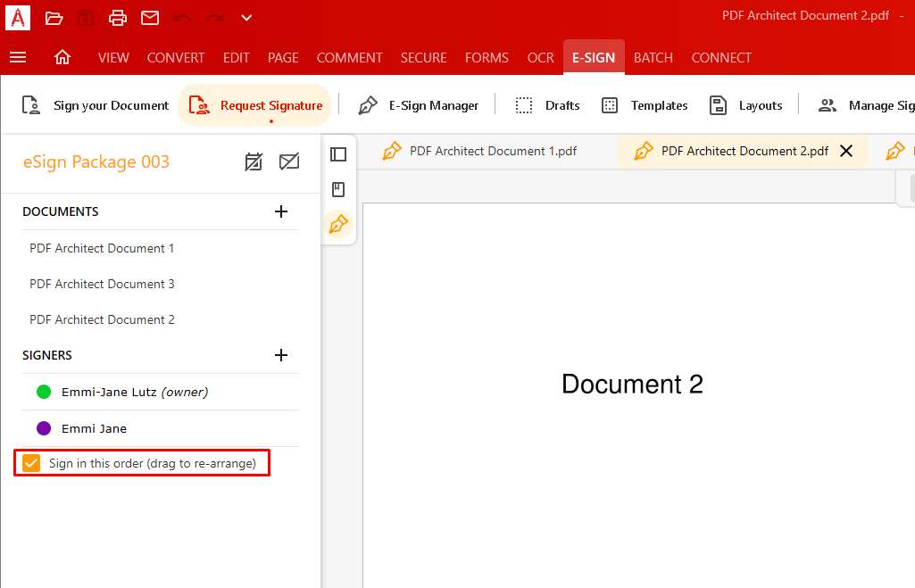
Task: Toggle the side panel layout icon
Action: [338, 154]
